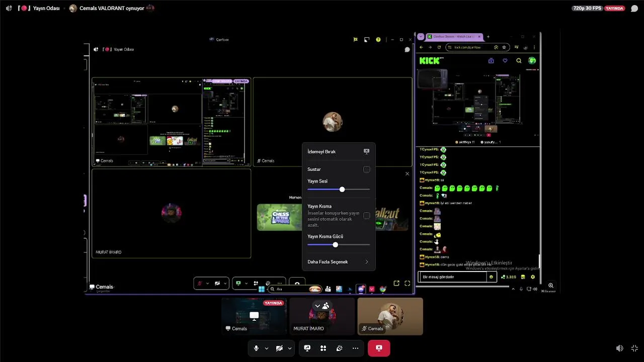This screenshot has height=362, width=644.
Task: Open a new browser tab with plus
Action: (x=488, y=37)
